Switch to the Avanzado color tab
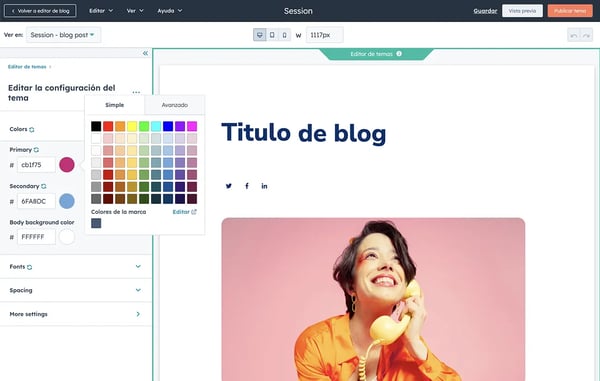 click(x=174, y=105)
